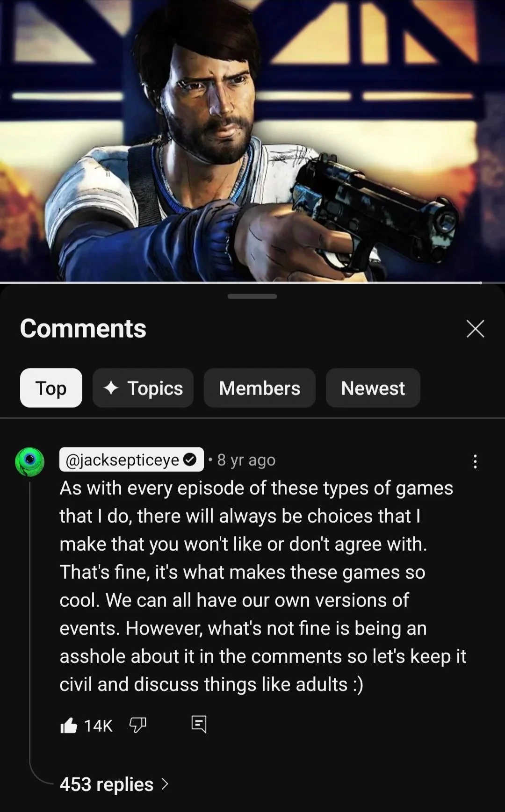Image resolution: width=505 pixels, height=812 pixels.
Task: Like the jacksepticeye comment
Action: coord(69,726)
